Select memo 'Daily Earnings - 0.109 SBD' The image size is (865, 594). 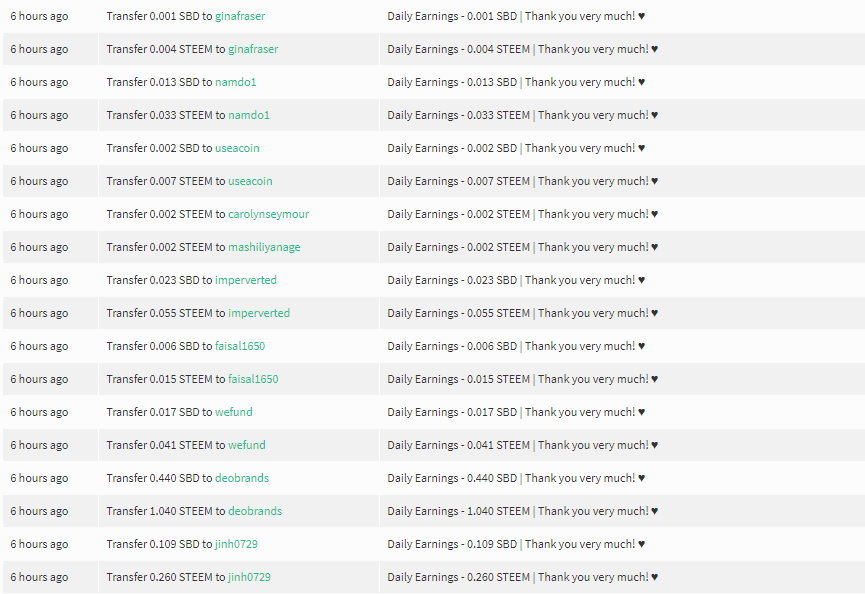(452, 544)
